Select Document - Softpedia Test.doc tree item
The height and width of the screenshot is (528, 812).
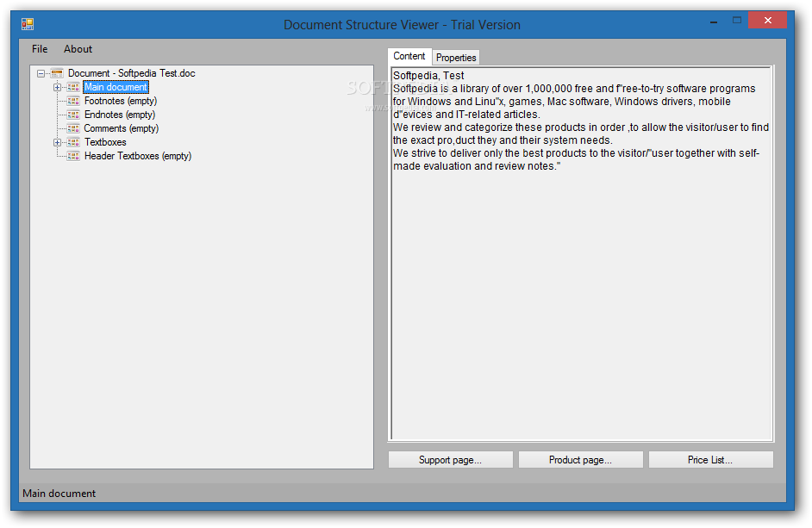132,73
